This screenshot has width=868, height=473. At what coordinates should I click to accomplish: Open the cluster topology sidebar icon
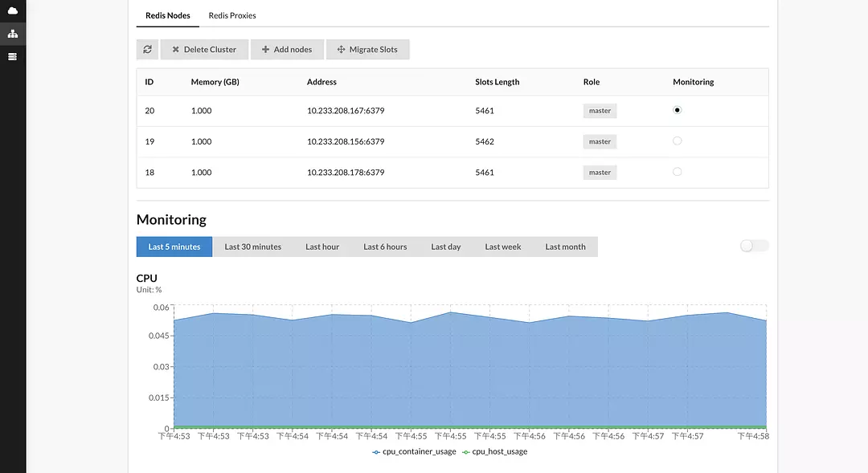pos(13,34)
